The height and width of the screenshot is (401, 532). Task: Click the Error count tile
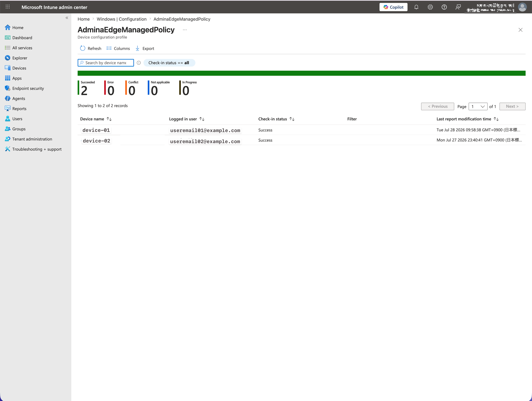(x=109, y=88)
